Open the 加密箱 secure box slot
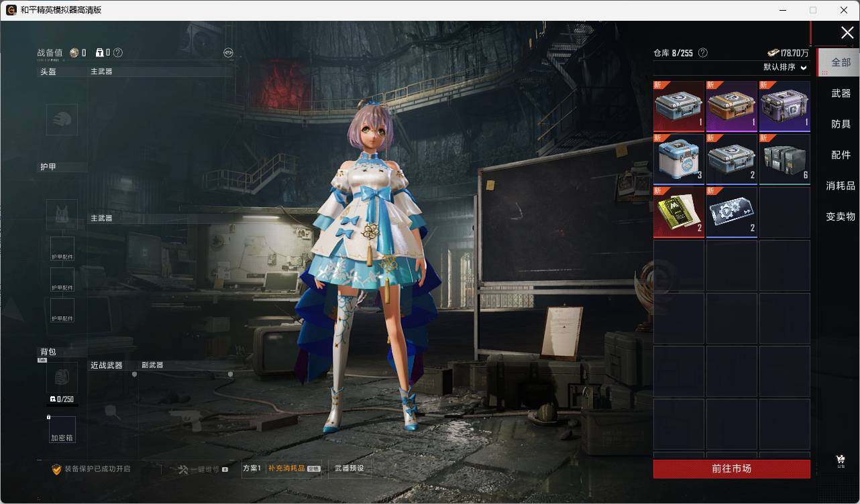 point(62,430)
